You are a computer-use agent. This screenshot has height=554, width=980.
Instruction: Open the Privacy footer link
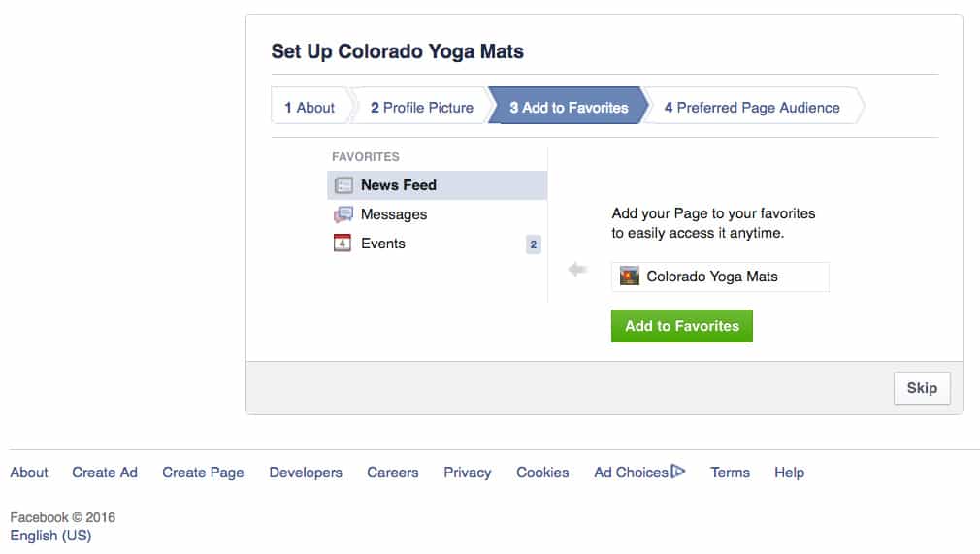pyautogui.click(x=468, y=473)
